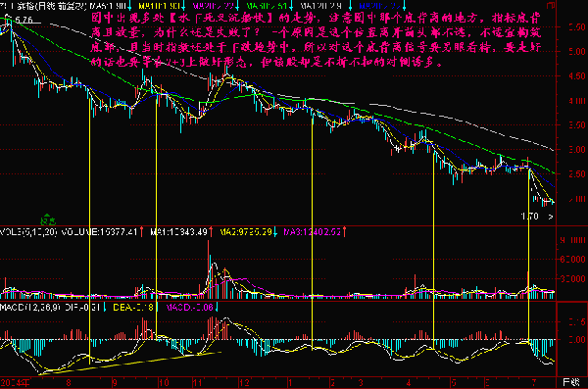Image resolution: width=588 pixels, height=389 pixels.
Task: Open the VOL(5,10,20) indicator parameters label
Action: tap(28, 232)
